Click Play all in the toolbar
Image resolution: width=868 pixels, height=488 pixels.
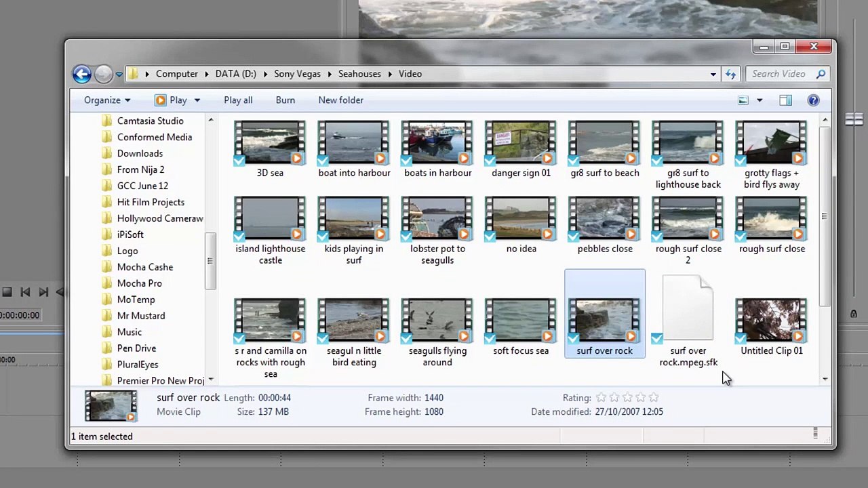coord(238,100)
